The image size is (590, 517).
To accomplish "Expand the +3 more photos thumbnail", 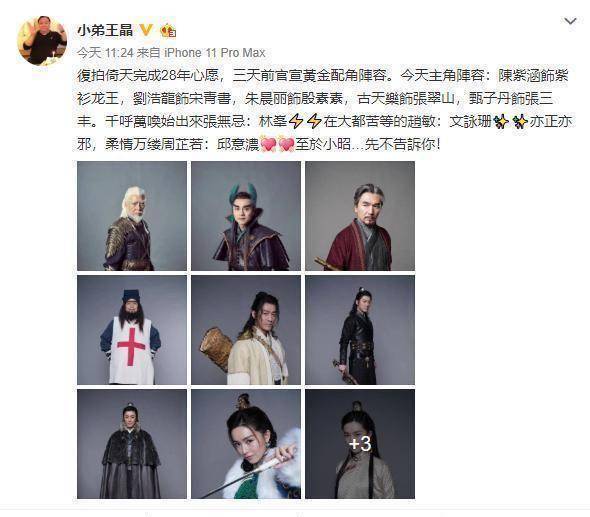I will click(x=360, y=444).
